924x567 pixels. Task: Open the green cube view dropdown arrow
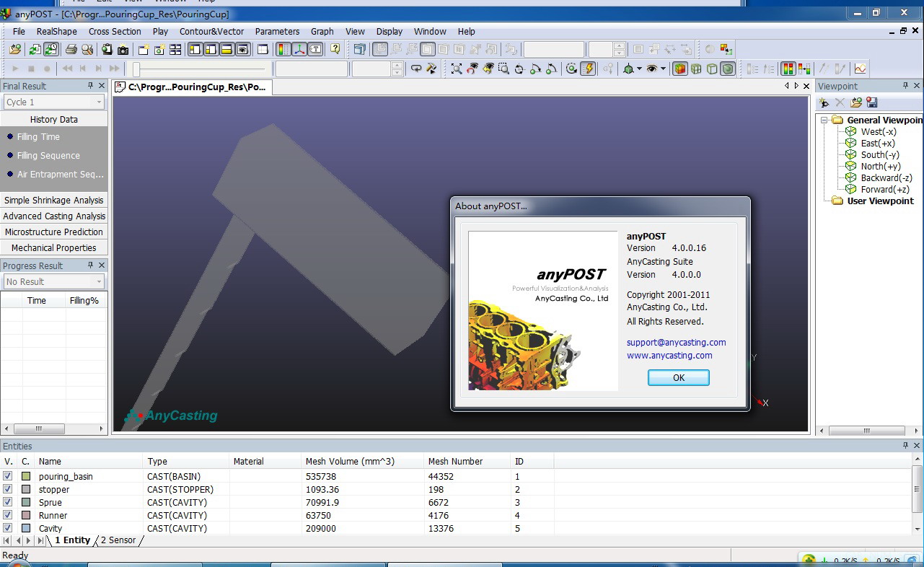[x=639, y=69]
